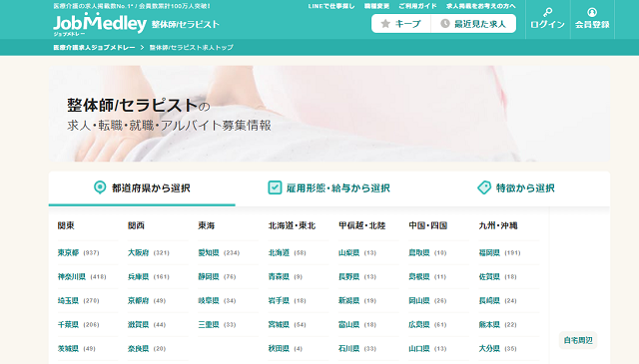Open 求人掲載をお考えの方へ link
This screenshot has height=364, width=639.
(x=481, y=6)
